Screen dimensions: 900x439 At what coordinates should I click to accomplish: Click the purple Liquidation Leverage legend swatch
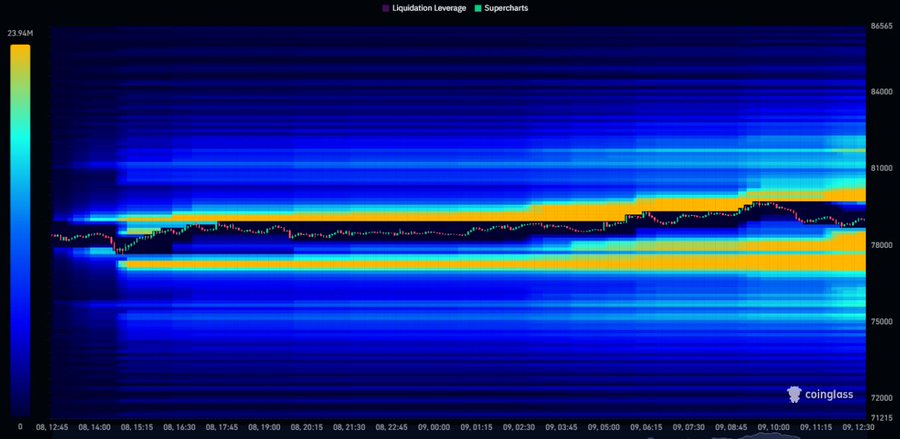click(386, 9)
